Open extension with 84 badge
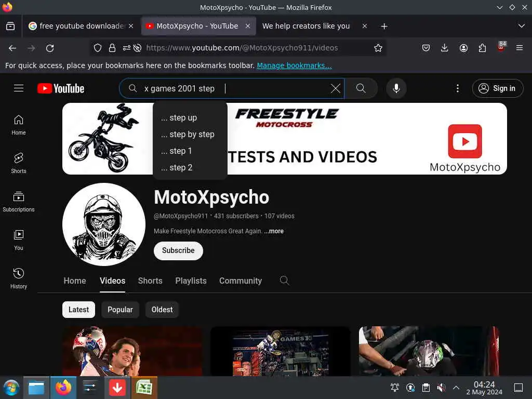This screenshot has width=532, height=399. click(x=501, y=47)
